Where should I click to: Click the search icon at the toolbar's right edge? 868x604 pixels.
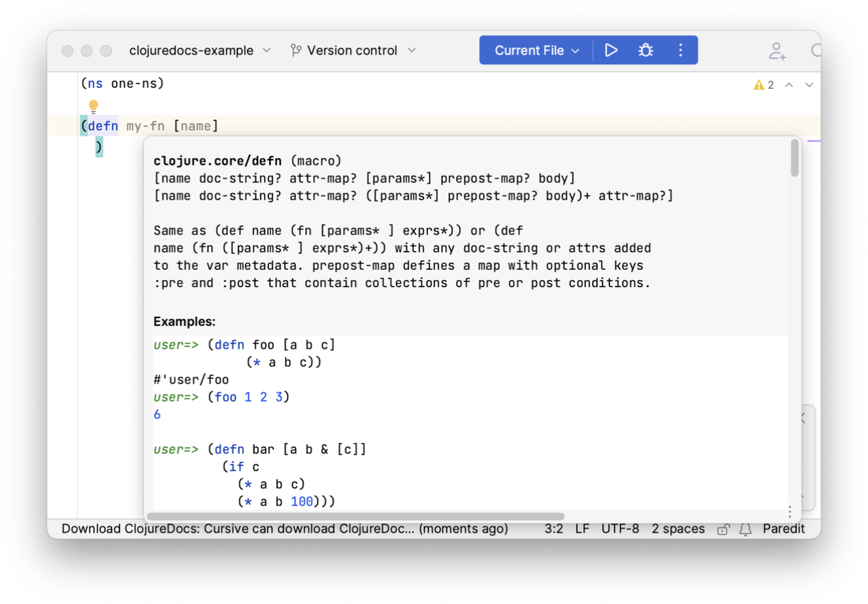pyautogui.click(x=816, y=50)
